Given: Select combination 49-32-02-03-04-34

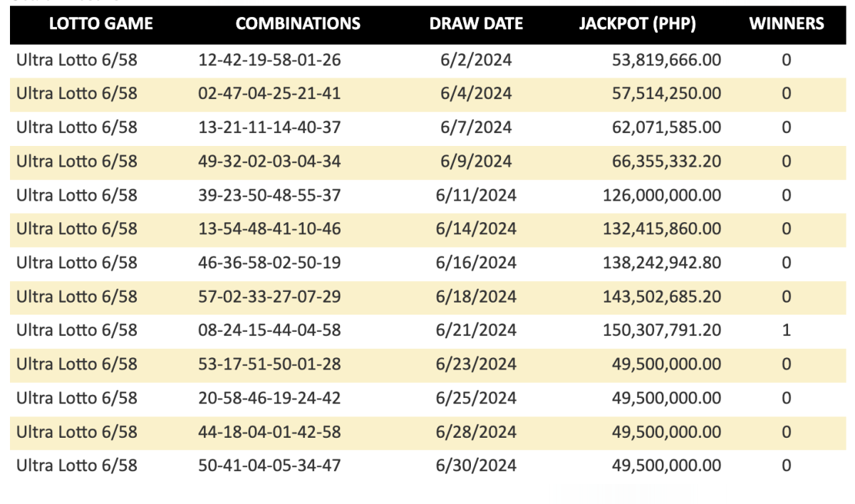Looking at the screenshot, I should (x=269, y=162).
